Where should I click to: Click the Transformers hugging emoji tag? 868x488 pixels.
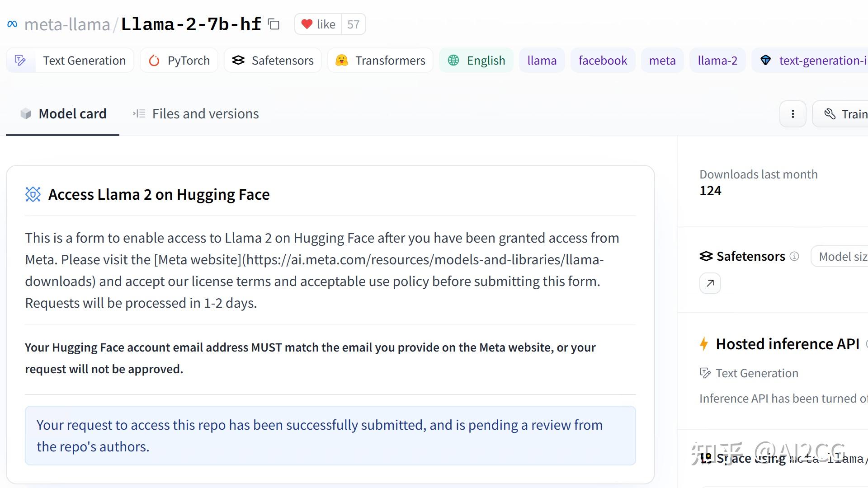(x=380, y=60)
